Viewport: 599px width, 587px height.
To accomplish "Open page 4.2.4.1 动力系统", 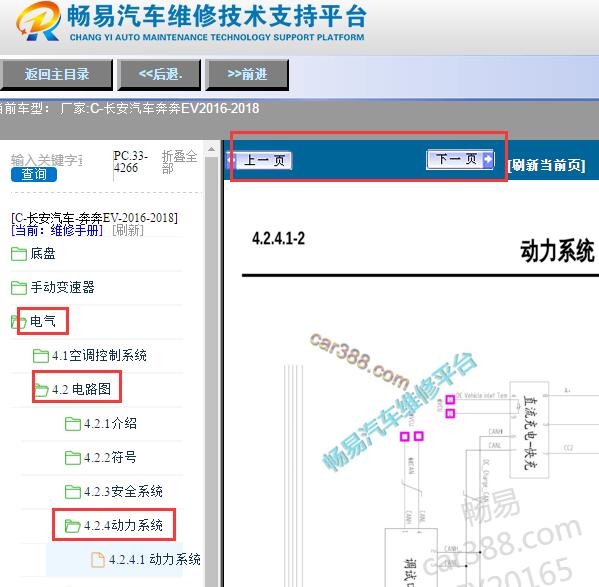I will click(155, 560).
